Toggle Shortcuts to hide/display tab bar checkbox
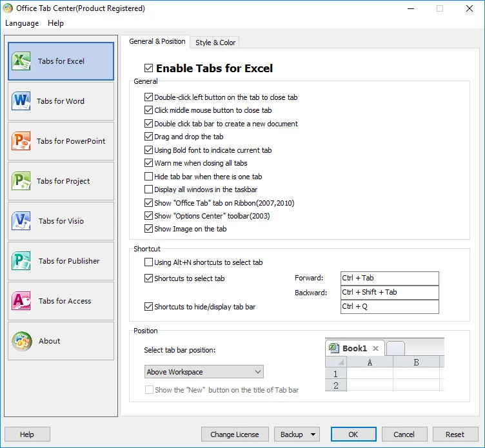The width and height of the screenshot is (485, 448). tap(148, 307)
